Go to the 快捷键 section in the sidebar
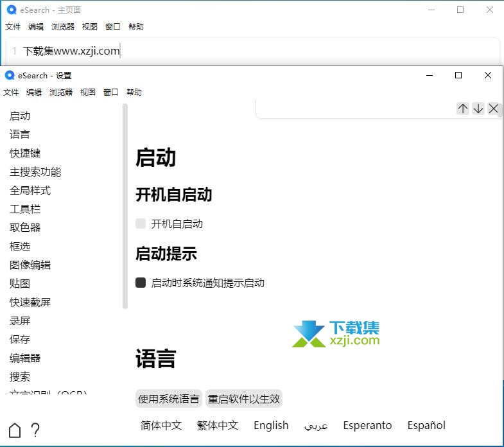This screenshot has height=447, width=504. [x=25, y=153]
